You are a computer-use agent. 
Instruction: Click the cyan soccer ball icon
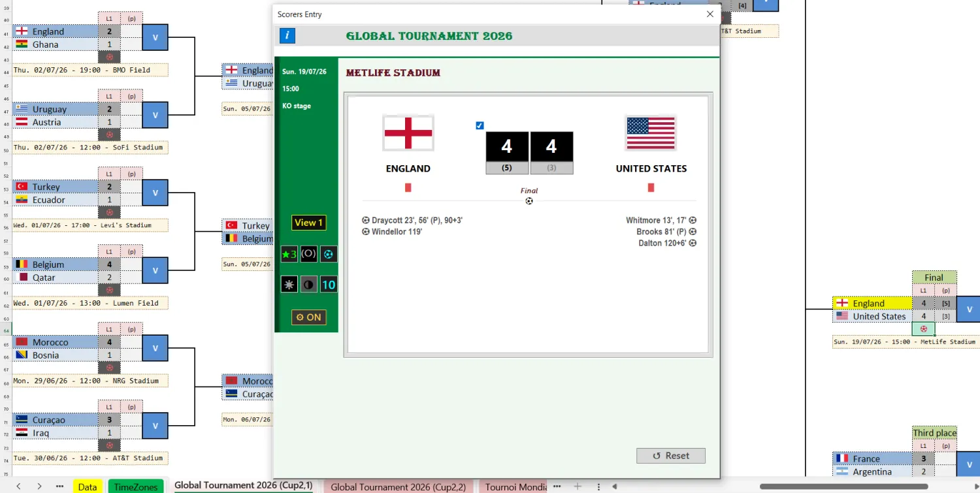(x=329, y=254)
